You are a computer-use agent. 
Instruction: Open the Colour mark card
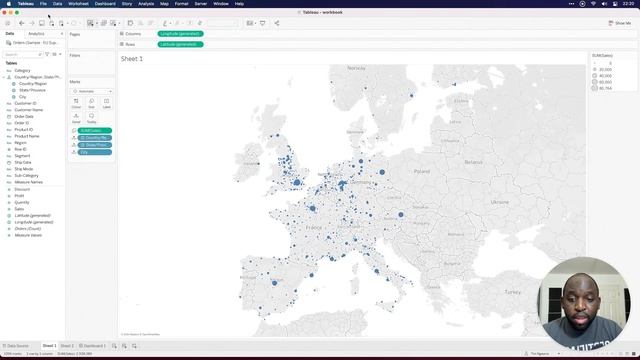76,103
